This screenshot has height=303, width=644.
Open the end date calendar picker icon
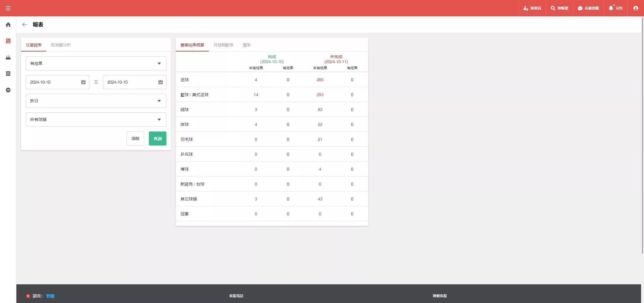(161, 82)
